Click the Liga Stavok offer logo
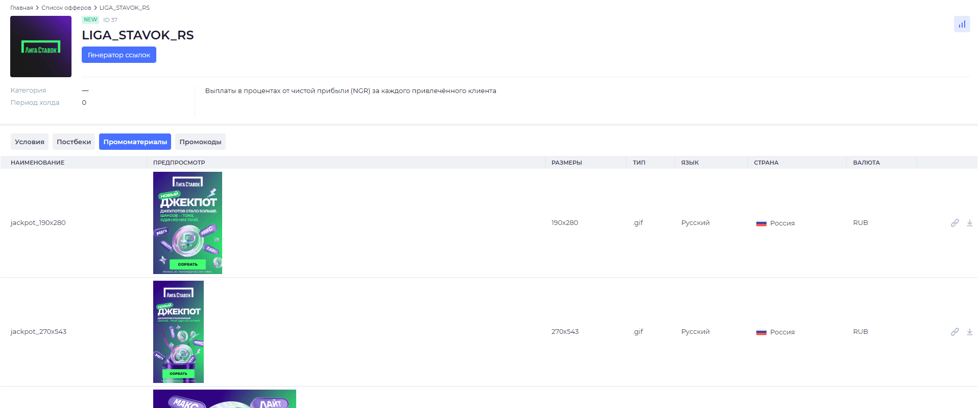The height and width of the screenshot is (408, 980). coord(41,47)
